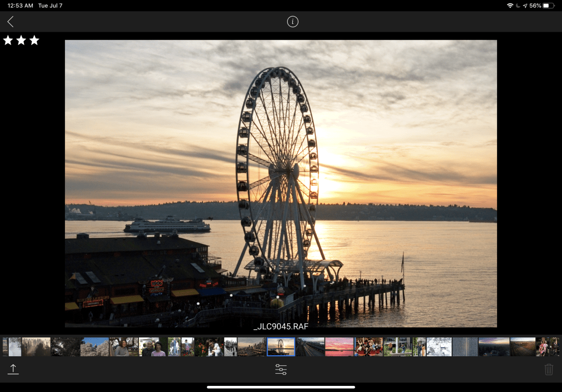Image resolution: width=562 pixels, height=392 pixels.
Task: Tap the back arrow to exit photo
Action: click(x=10, y=21)
